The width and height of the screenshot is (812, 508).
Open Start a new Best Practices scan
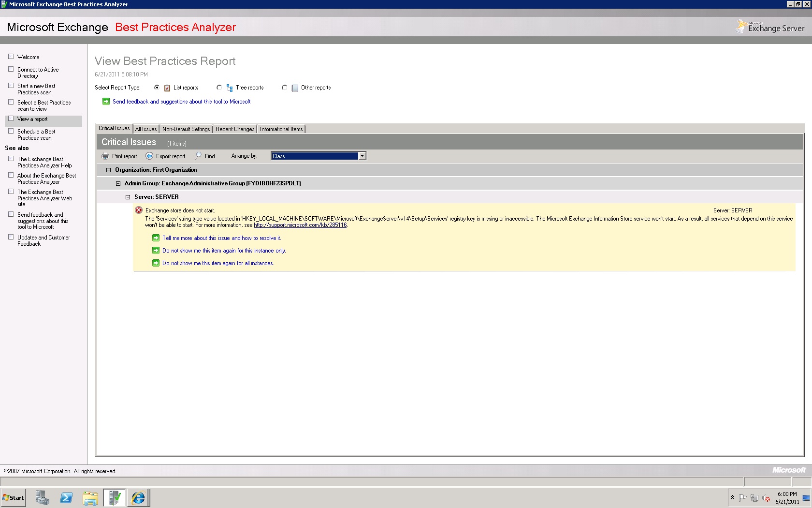(x=36, y=89)
